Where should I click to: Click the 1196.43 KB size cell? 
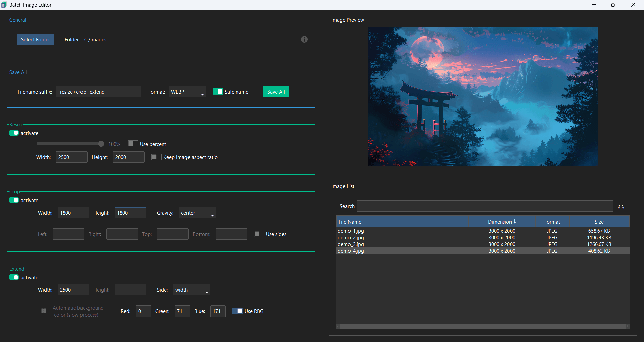599,237
